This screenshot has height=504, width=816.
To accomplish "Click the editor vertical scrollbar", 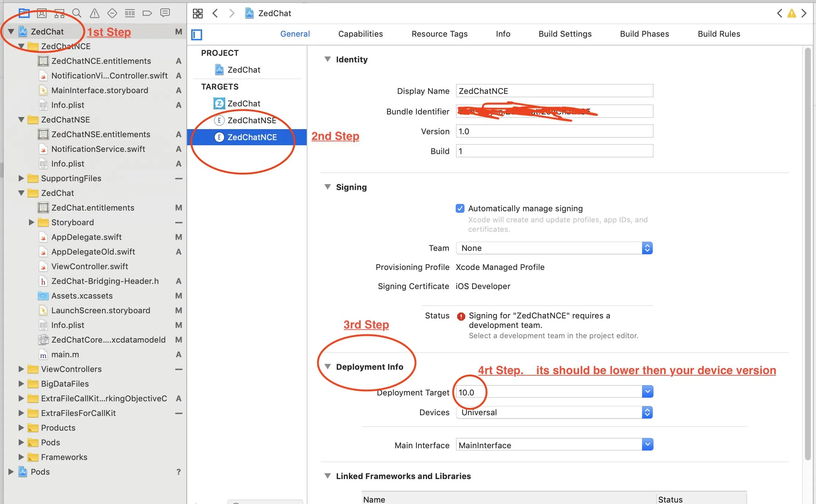I will point(808,254).
